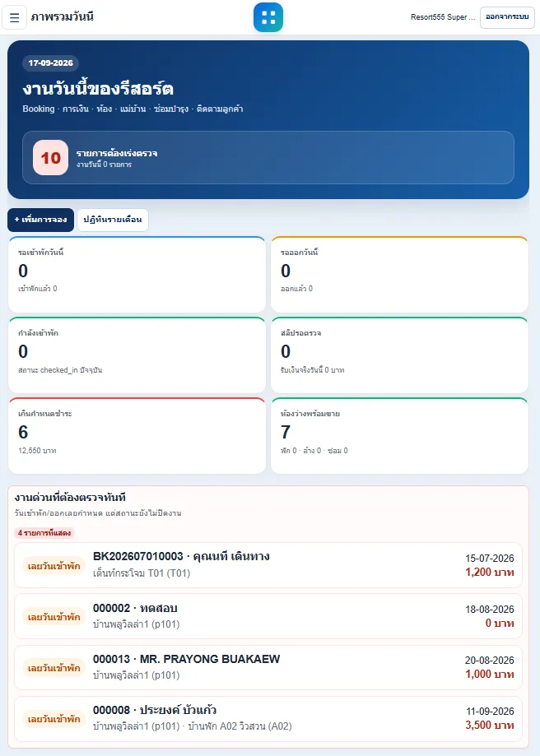Click the 4 รายการที่แสดง badge
This screenshot has height=756, width=540.
point(44,533)
